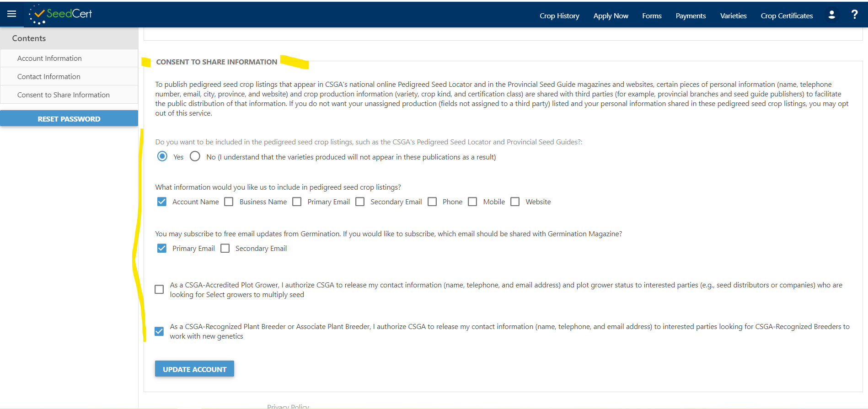Uncheck Primary Email for Germination Magazine
This screenshot has height=409, width=868.
click(162, 248)
